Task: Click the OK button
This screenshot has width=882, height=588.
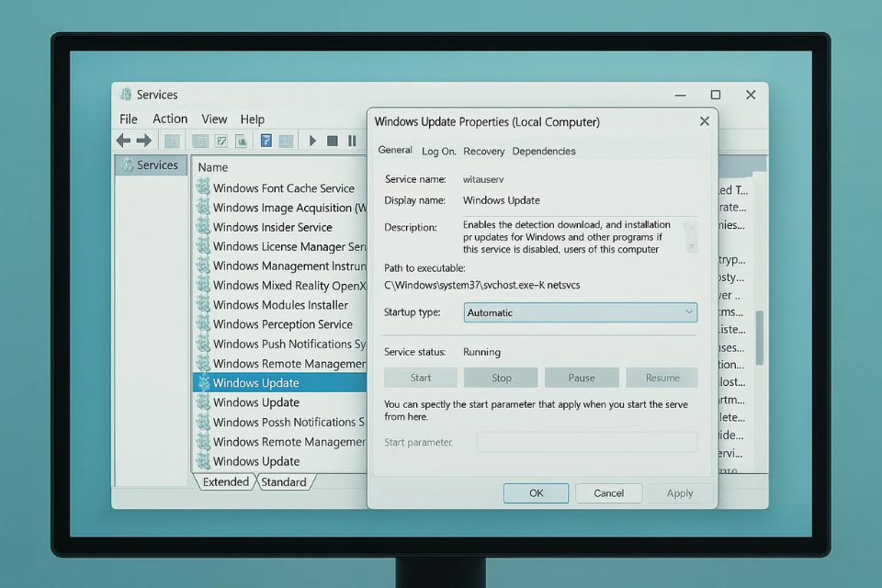Action: coord(536,493)
